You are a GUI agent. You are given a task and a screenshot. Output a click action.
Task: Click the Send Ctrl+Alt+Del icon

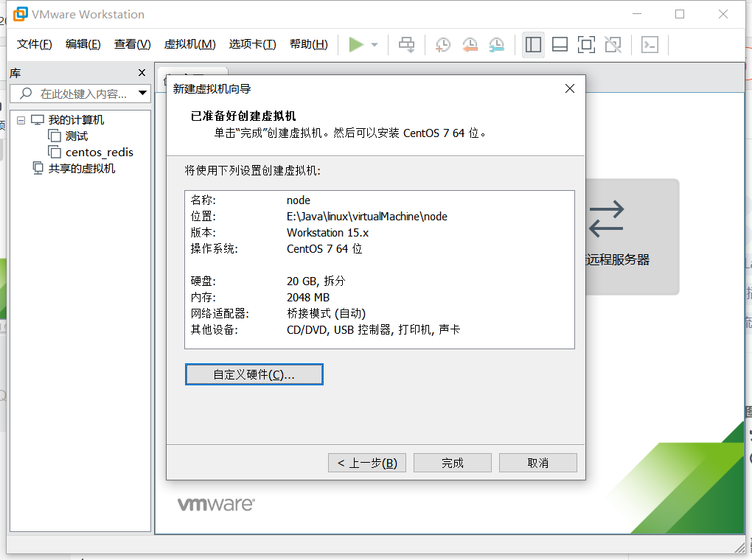pos(406,45)
